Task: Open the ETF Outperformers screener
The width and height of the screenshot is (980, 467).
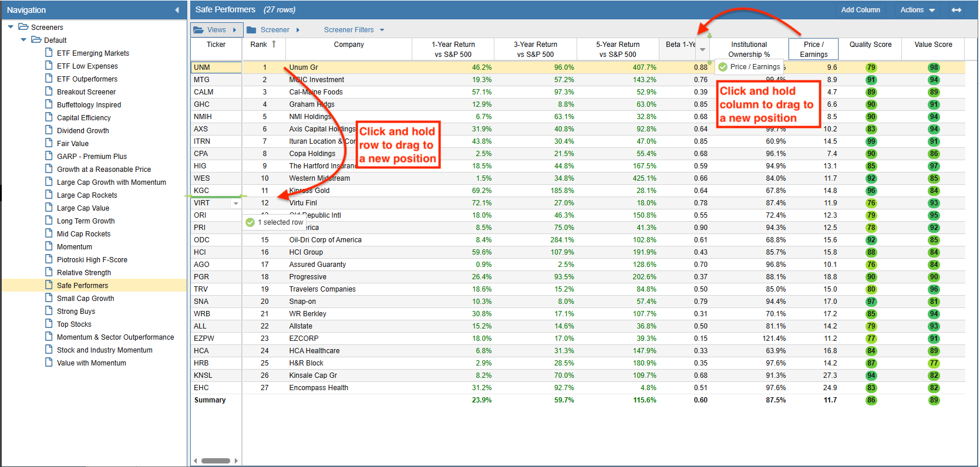Action: click(87, 79)
